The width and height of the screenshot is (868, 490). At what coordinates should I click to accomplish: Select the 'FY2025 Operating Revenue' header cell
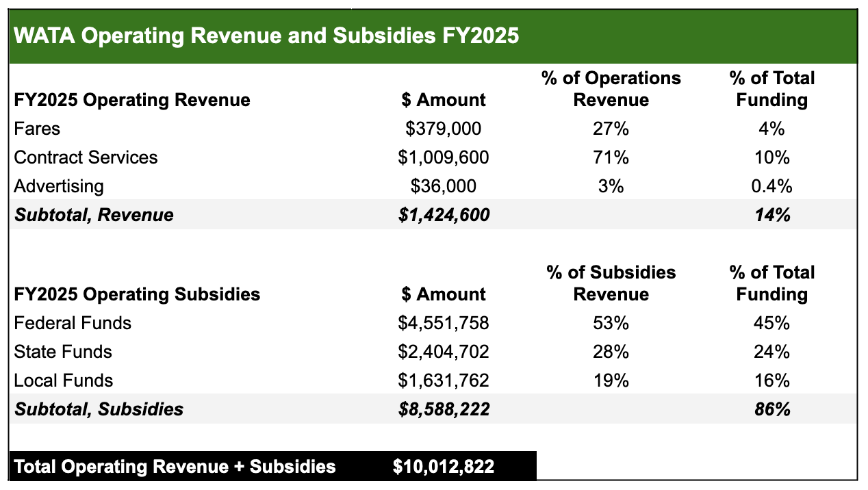(x=132, y=100)
